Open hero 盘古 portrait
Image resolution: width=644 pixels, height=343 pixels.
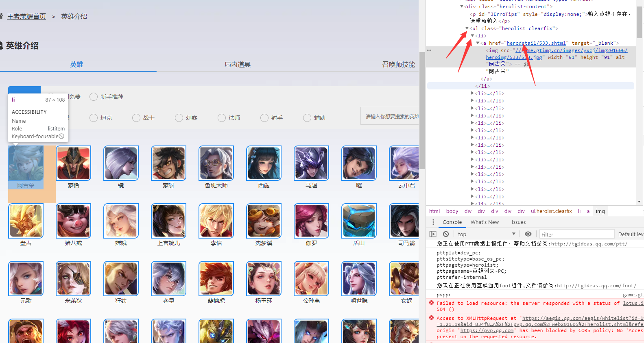click(26, 221)
